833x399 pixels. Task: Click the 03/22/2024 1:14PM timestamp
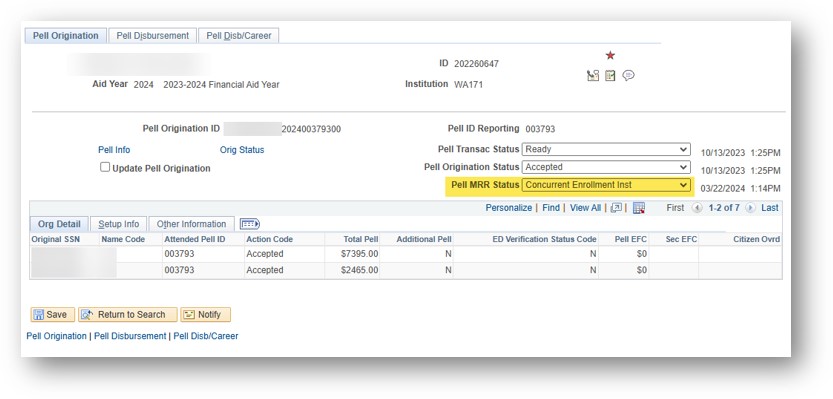pyautogui.click(x=741, y=188)
